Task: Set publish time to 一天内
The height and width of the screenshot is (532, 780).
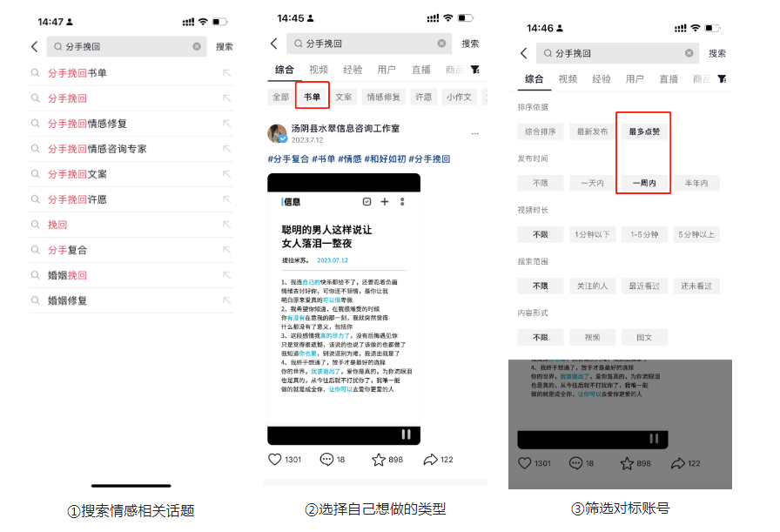Action: coord(592,183)
